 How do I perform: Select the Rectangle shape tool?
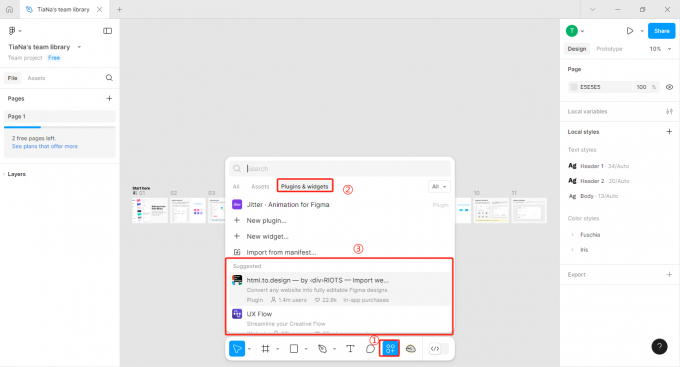coord(294,348)
